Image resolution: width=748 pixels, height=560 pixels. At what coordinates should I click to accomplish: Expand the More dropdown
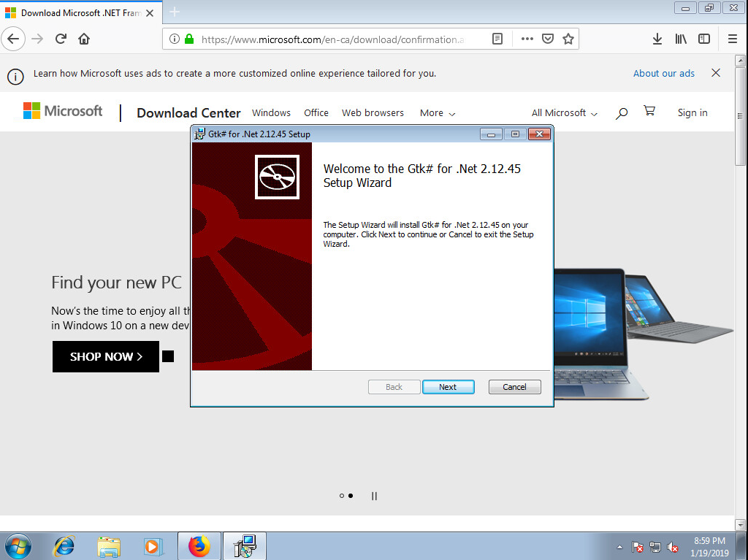438,113
